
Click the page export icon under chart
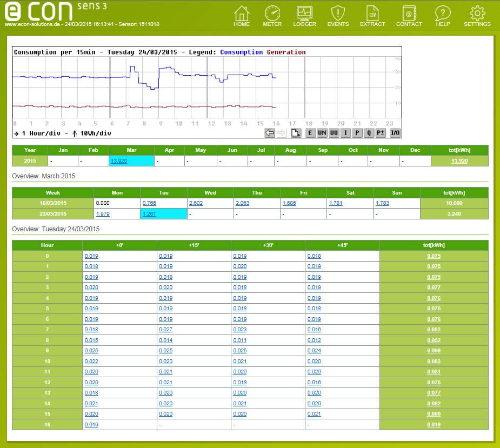coord(295,133)
